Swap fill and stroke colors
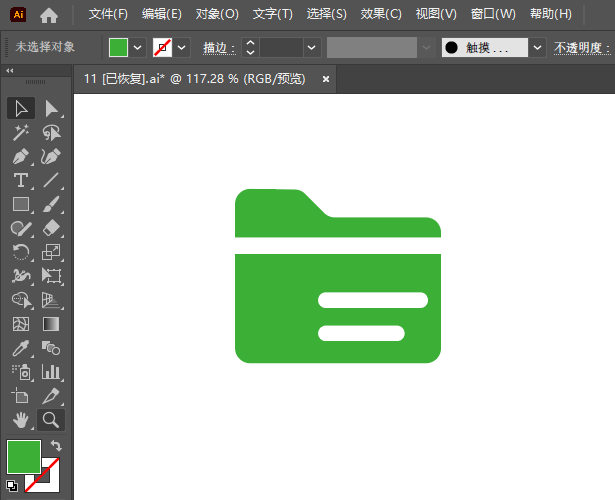Viewport: 615px width, 500px height. (56, 445)
